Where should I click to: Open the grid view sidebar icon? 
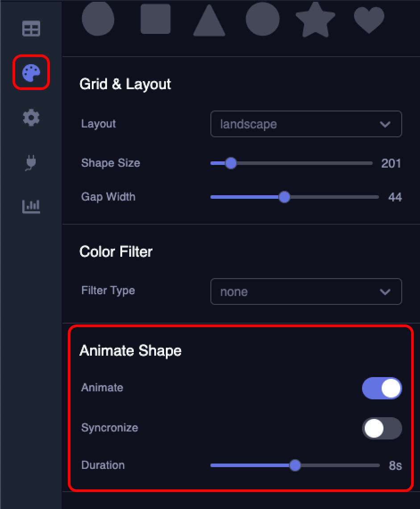[x=30, y=28]
